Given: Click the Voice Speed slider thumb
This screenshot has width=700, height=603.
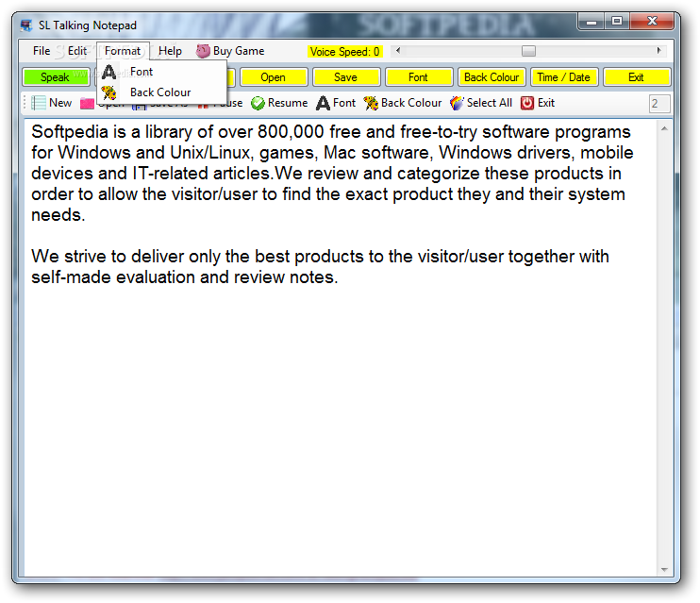Looking at the screenshot, I should [x=528, y=51].
